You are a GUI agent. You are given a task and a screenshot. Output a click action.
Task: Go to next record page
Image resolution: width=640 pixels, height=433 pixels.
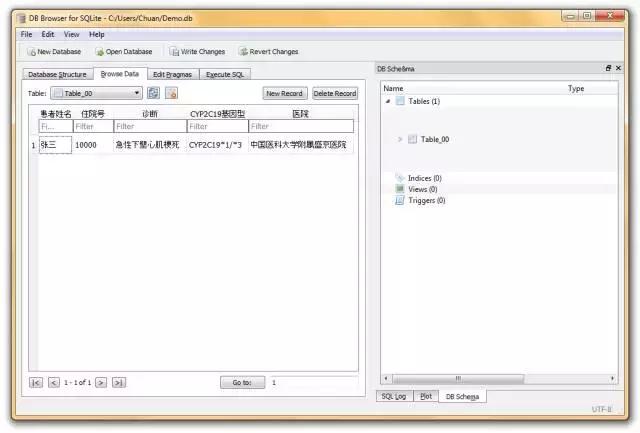pyautogui.click(x=101, y=382)
